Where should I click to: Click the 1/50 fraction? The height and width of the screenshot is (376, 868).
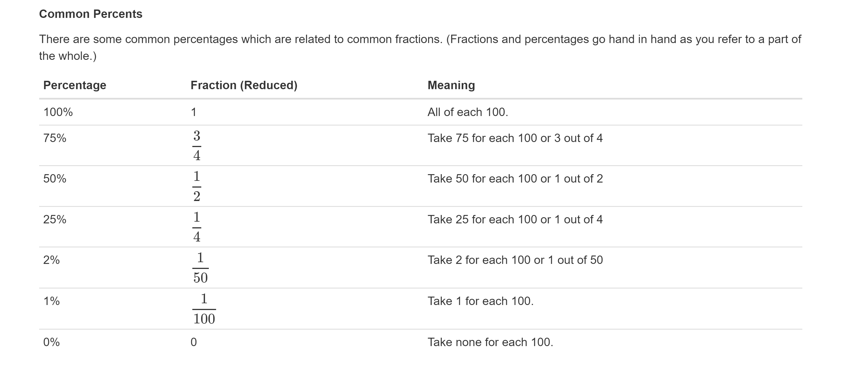click(200, 268)
